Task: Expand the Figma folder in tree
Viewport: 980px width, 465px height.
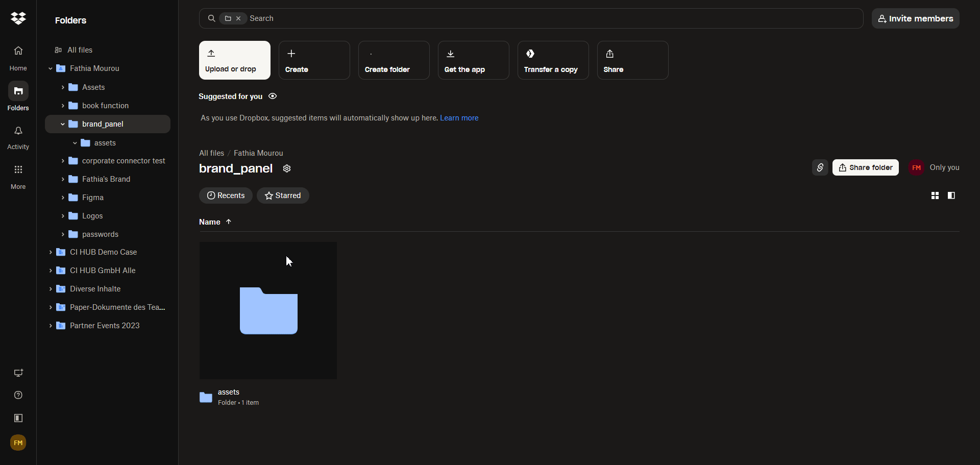Action: tap(63, 198)
